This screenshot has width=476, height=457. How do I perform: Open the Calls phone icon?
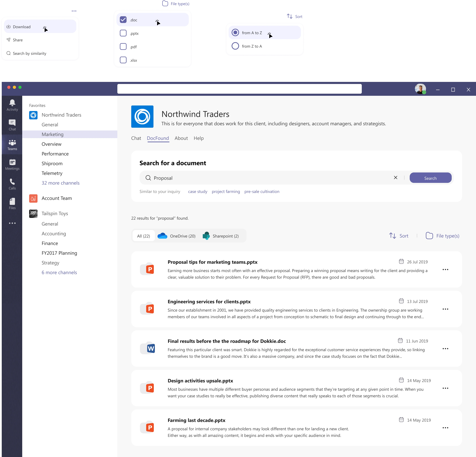(x=12, y=184)
